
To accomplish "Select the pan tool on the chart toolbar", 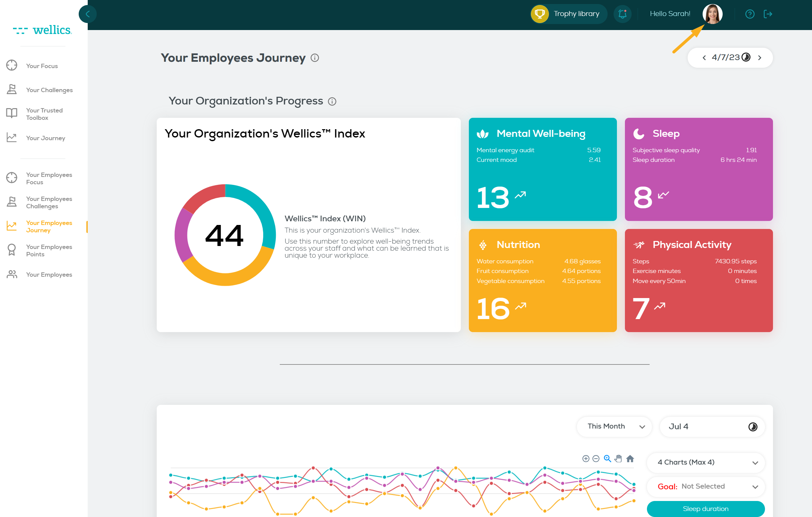I will click(619, 459).
